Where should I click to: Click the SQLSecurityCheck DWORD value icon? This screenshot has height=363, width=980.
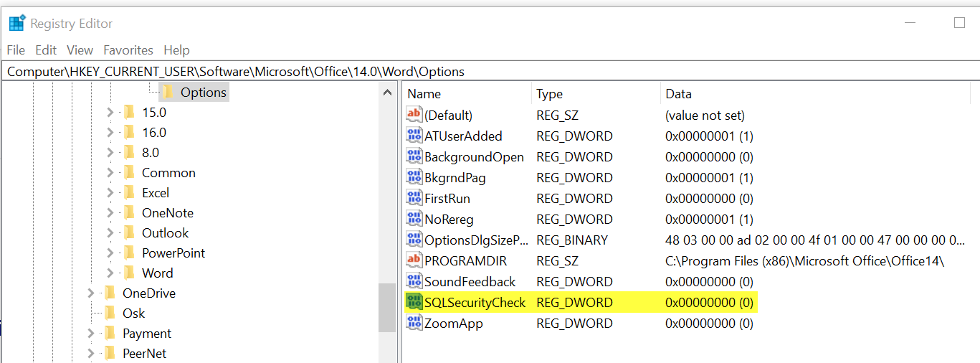coord(414,303)
